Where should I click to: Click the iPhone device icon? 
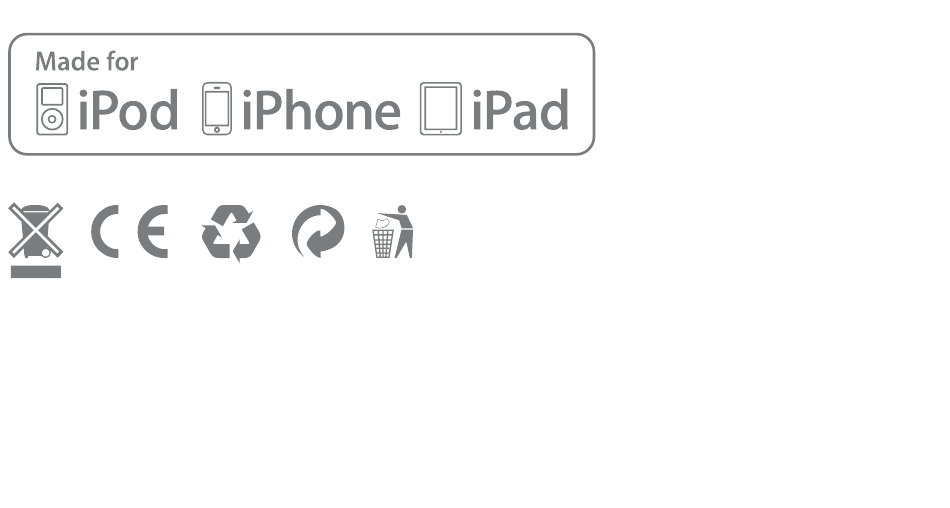217,109
